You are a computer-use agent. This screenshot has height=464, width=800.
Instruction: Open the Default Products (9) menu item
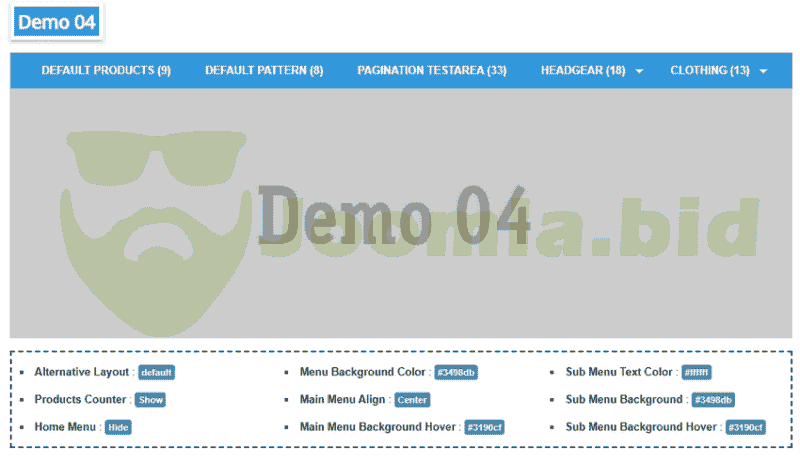pyautogui.click(x=106, y=71)
